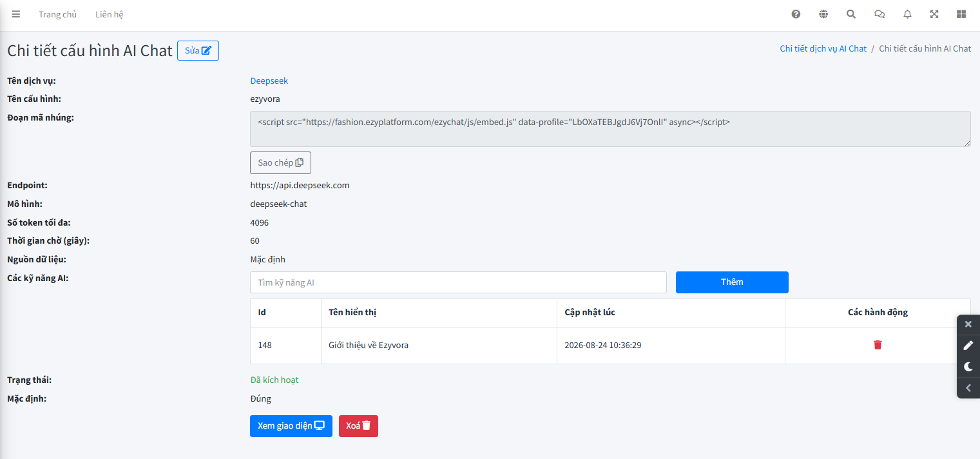This screenshot has width=980, height=459.
Task: Close the floating side tool panel
Action: tap(968, 324)
